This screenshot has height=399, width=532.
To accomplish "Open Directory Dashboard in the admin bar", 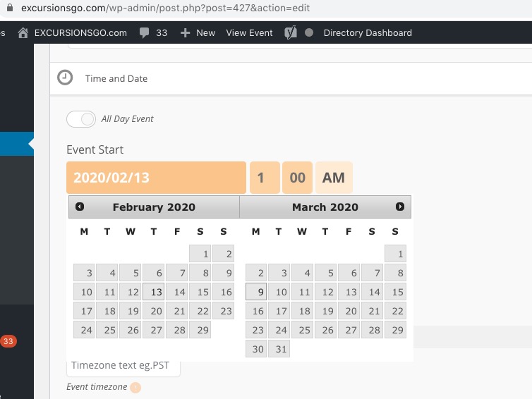I will coord(367,32).
